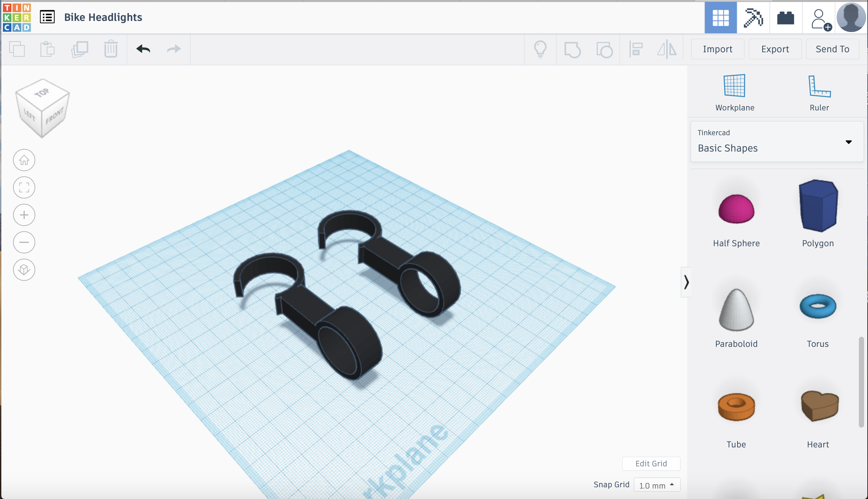Undo the last action
The image size is (868, 499).
click(143, 49)
